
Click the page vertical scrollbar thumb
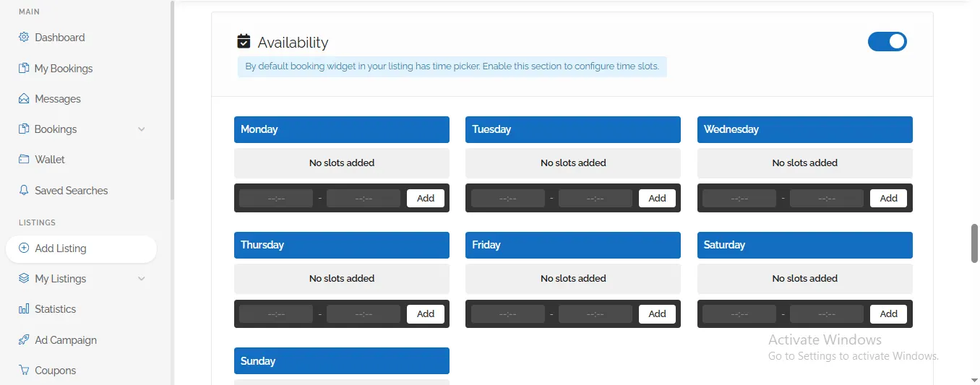(x=974, y=243)
